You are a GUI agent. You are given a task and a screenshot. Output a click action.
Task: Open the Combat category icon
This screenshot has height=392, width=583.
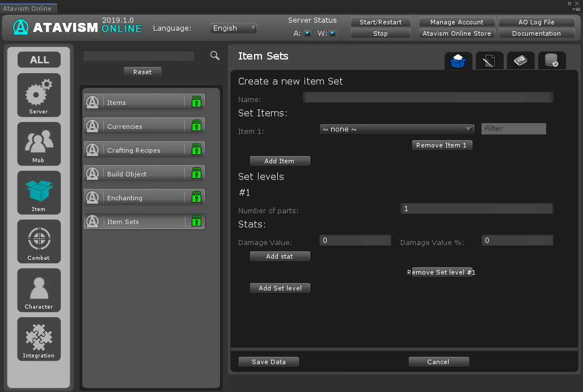tap(39, 241)
